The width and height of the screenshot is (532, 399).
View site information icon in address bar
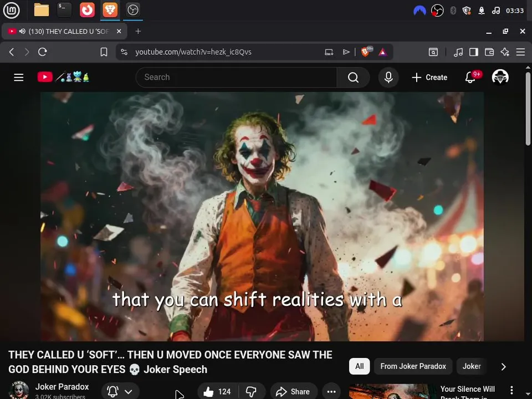click(x=124, y=52)
